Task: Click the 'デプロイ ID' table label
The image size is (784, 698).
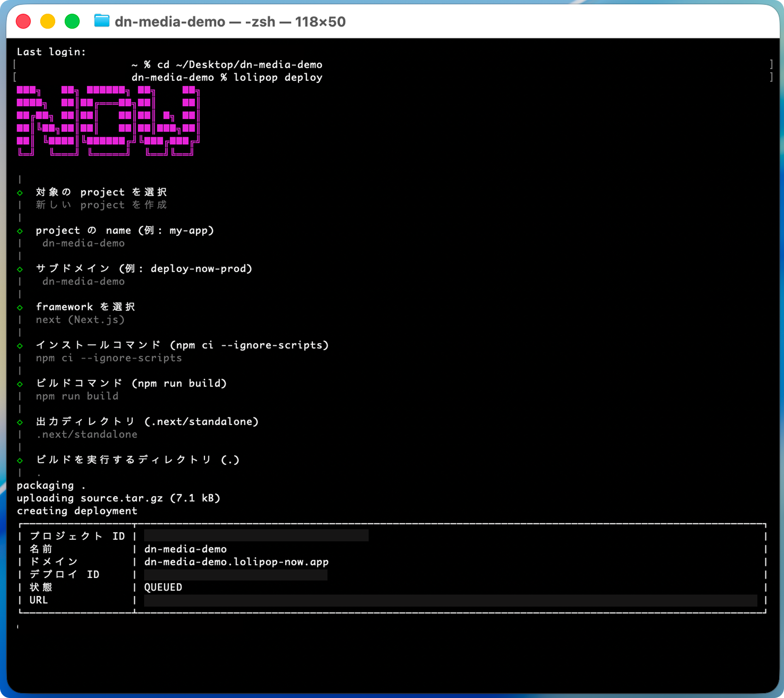Action: tap(64, 574)
